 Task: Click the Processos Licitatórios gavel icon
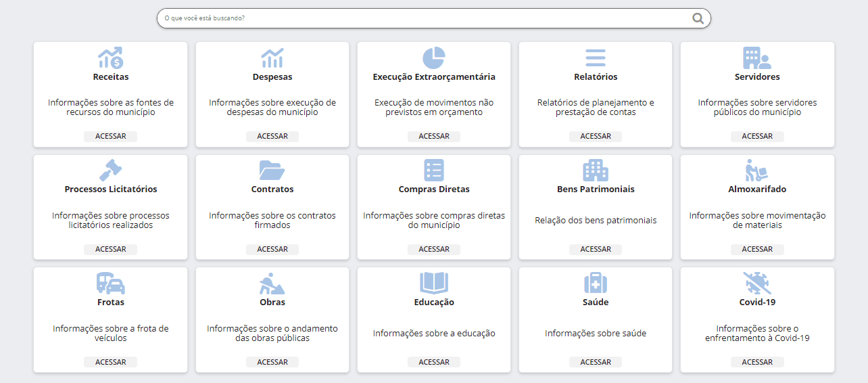110,170
